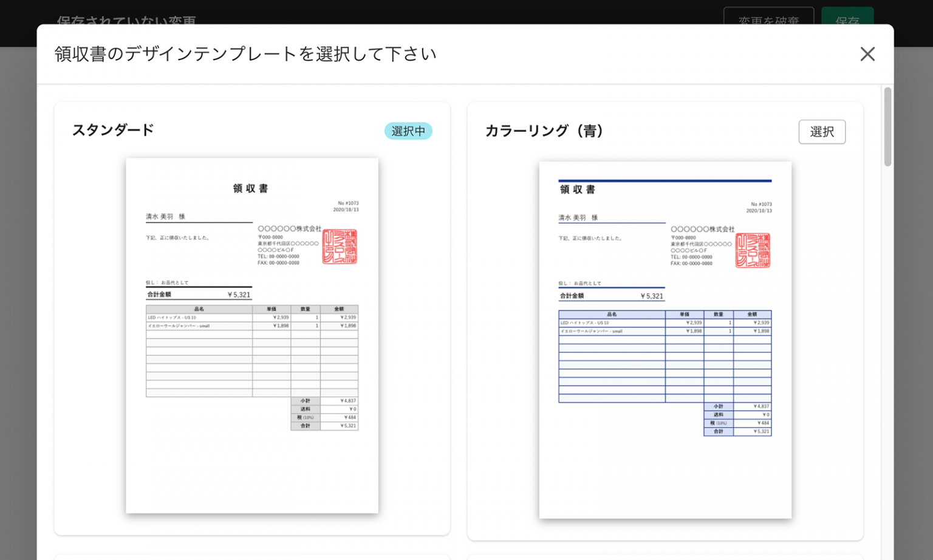Select the スタンダード template thumbnail
This screenshot has height=560, width=933.
pos(252,334)
